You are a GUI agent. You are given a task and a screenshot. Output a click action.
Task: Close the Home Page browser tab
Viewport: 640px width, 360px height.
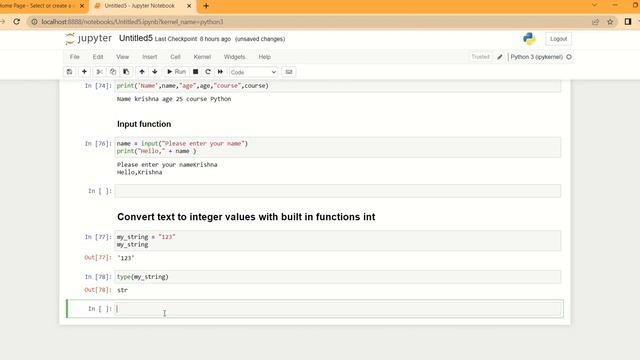click(x=82, y=6)
